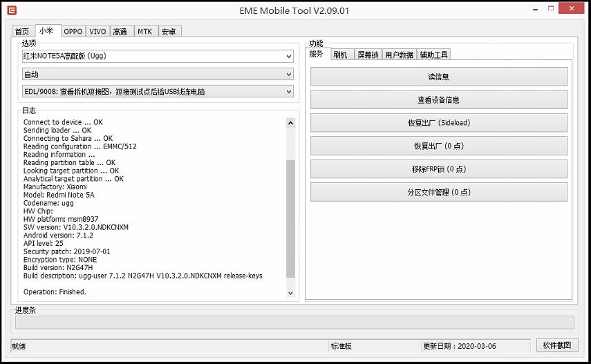The height and width of the screenshot is (364, 591).
Task: Open the OPPO tab
Action: coord(73,32)
